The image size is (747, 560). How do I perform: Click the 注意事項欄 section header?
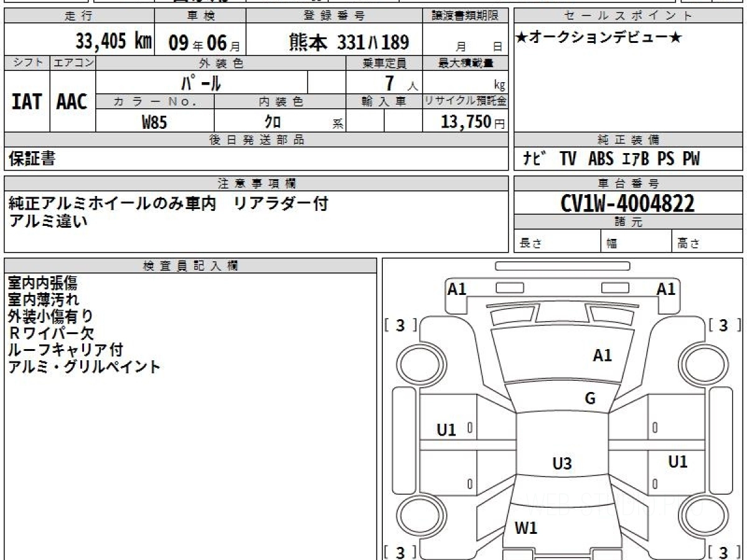pos(256,184)
